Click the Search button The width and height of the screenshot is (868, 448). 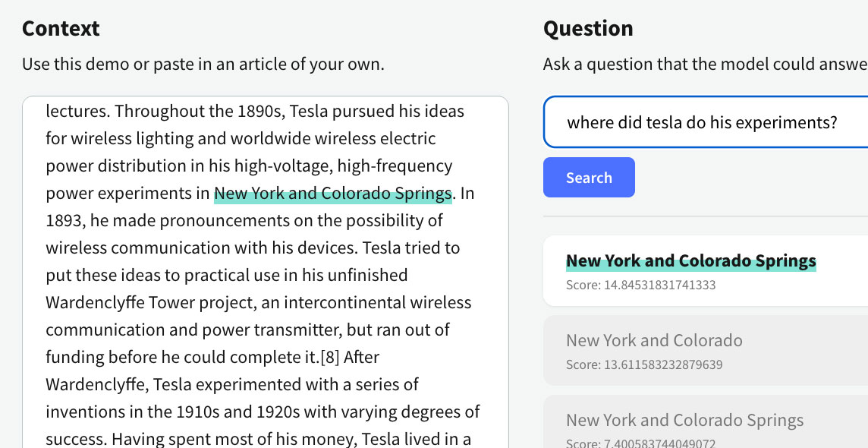[589, 178]
